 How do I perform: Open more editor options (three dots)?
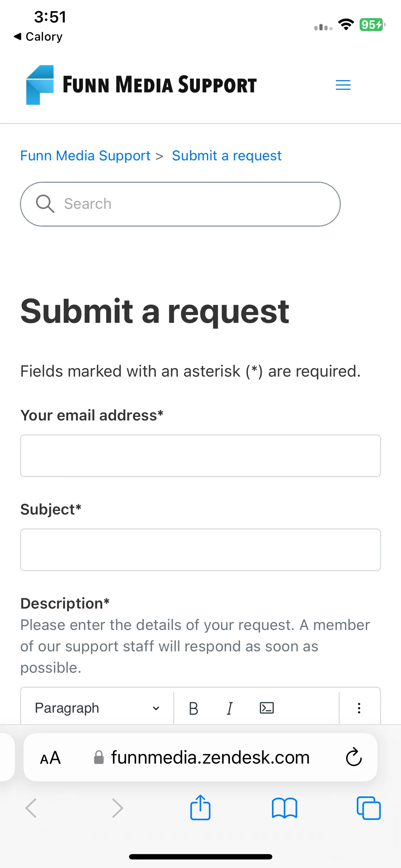(x=359, y=708)
